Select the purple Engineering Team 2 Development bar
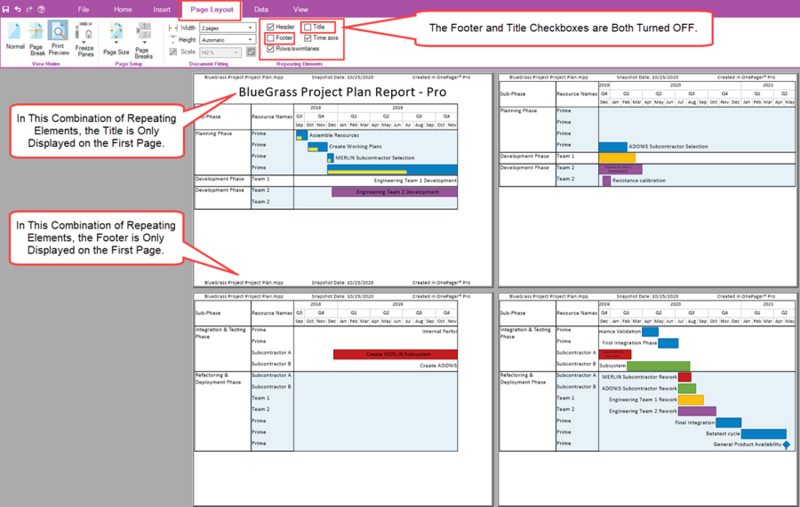 click(394, 192)
